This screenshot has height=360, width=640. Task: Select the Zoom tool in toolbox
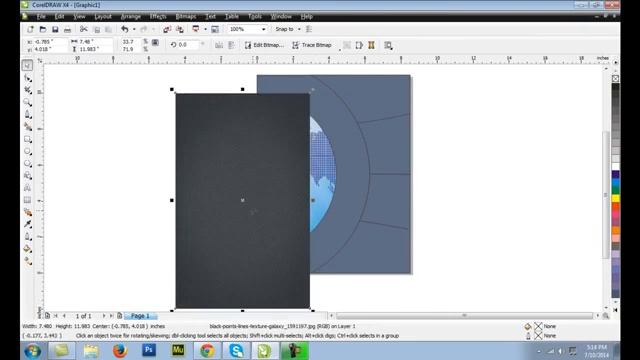coord(27,102)
